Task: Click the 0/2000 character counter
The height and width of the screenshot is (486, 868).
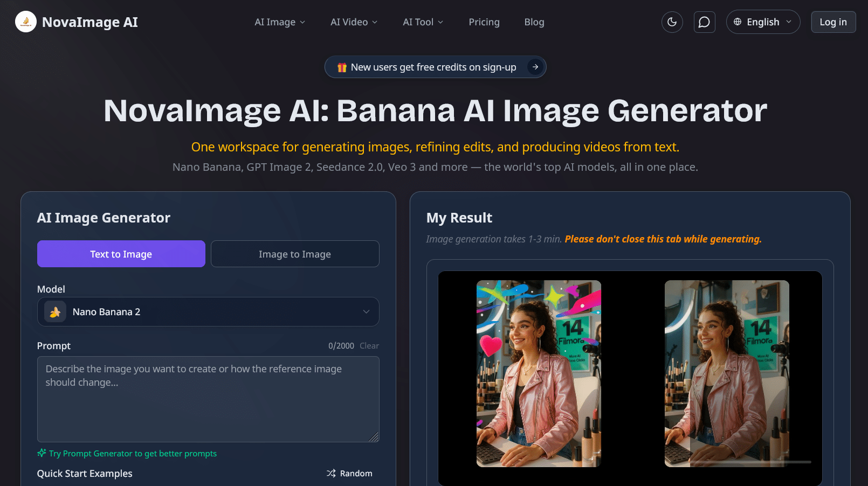Action: point(341,346)
